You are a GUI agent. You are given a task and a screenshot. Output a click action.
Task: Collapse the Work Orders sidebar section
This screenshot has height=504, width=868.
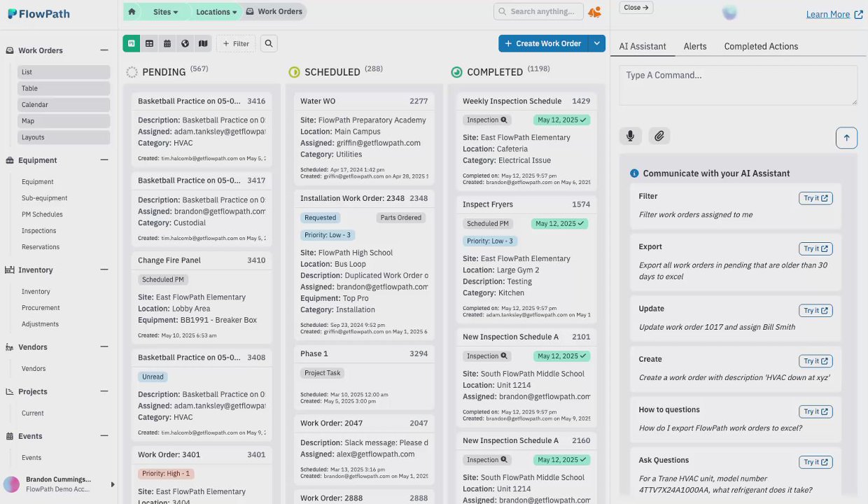pyautogui.click(x=104, y=50)
